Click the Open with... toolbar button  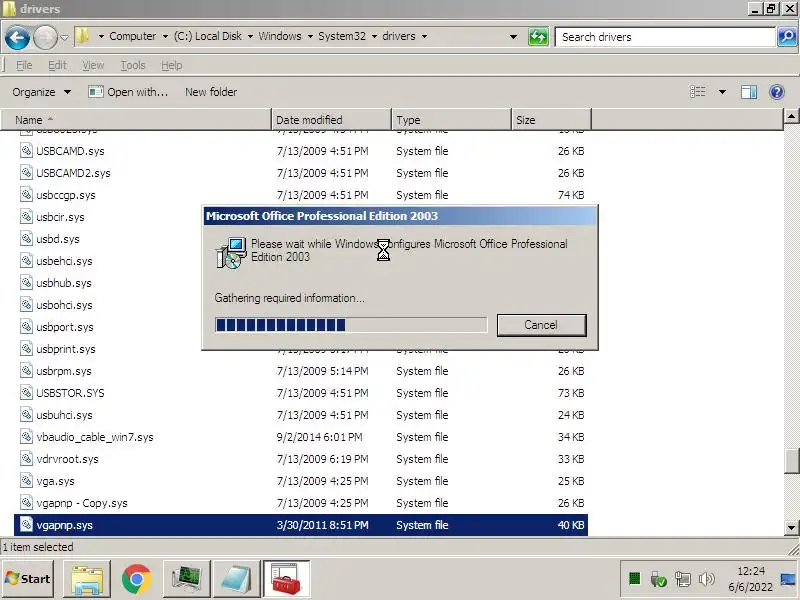pyautogui.click(x=128, y=92)
